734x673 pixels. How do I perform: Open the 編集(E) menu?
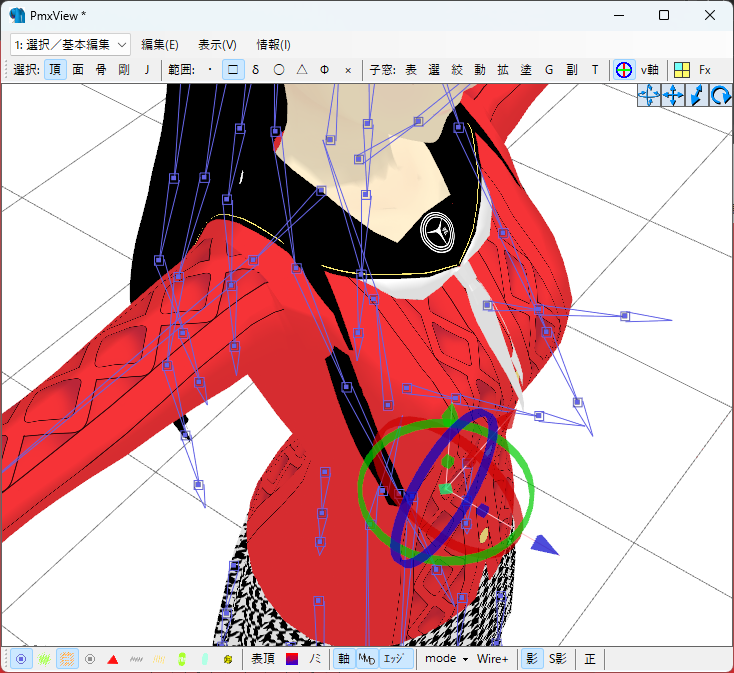coord(160,45)
